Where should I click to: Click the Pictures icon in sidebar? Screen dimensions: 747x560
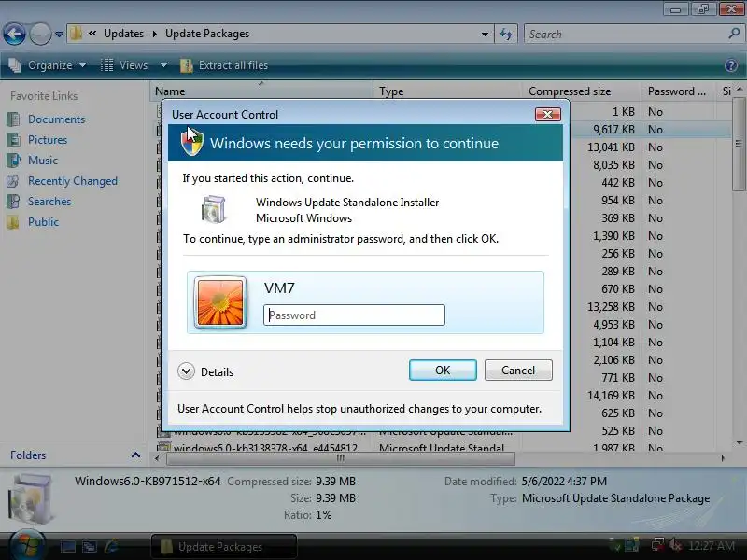point(13,139)
